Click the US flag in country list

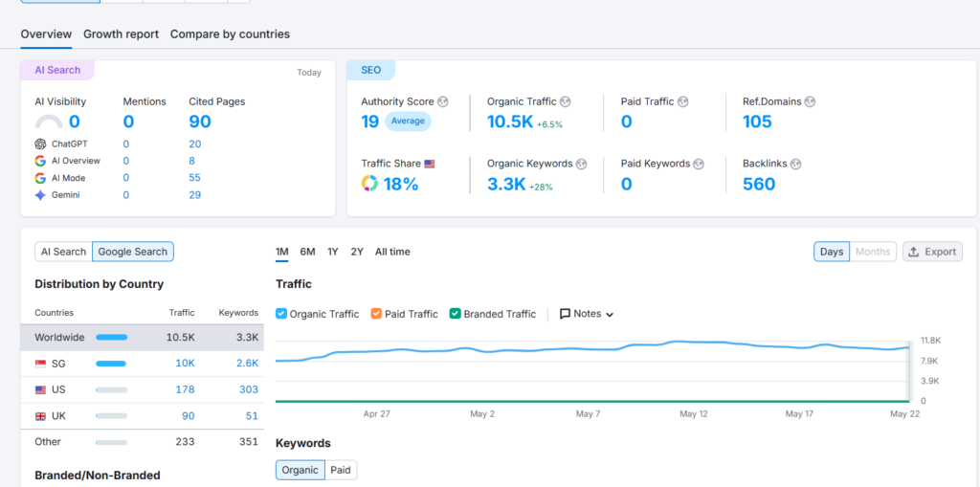pyautogui.click(x=40, y=389)
